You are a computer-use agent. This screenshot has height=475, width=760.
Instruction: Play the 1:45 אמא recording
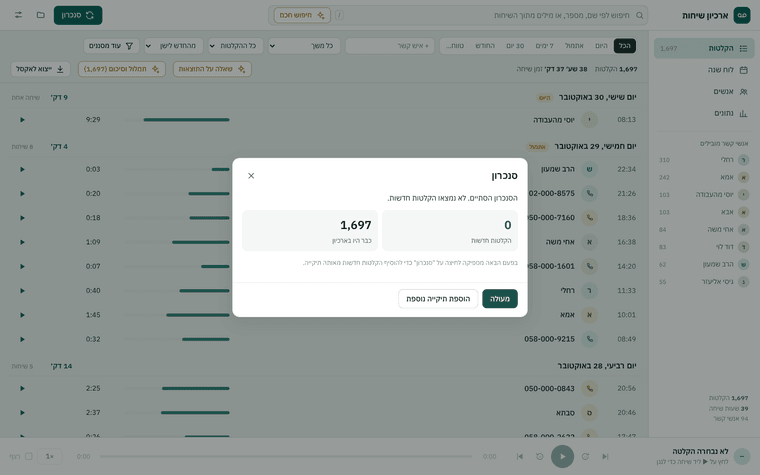coord(22,315)
